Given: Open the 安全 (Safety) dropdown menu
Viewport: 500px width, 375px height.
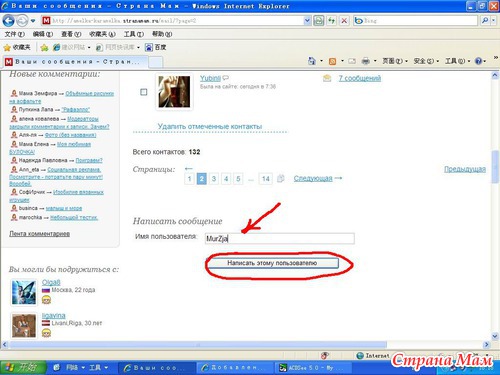Looking at the screenshot, I should pyautogui.click(x=426, y=61).
